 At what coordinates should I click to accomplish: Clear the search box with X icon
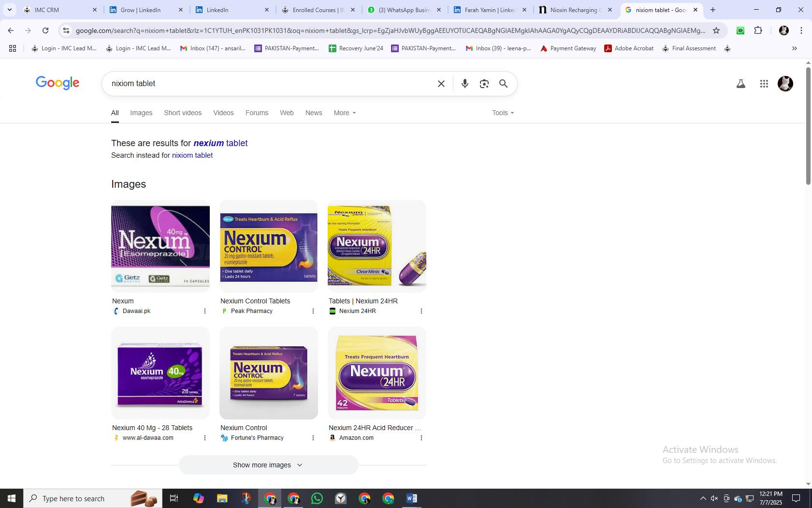441,84
